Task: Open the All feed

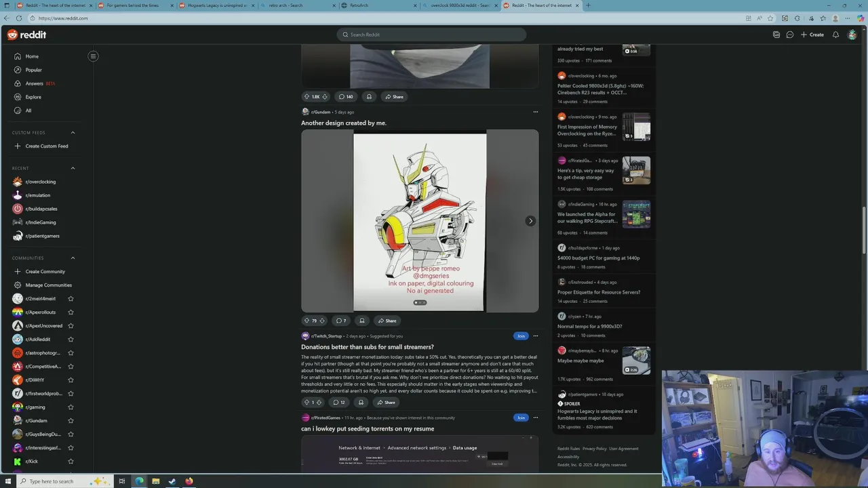Action: 28,110
